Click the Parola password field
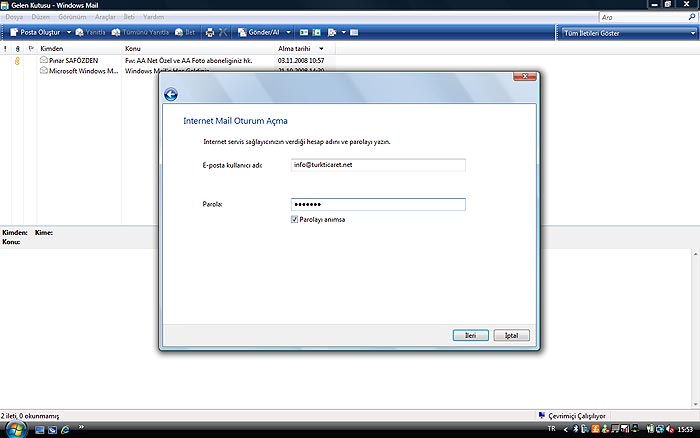This screenshot has width=700, height=438. click(378, 204)
